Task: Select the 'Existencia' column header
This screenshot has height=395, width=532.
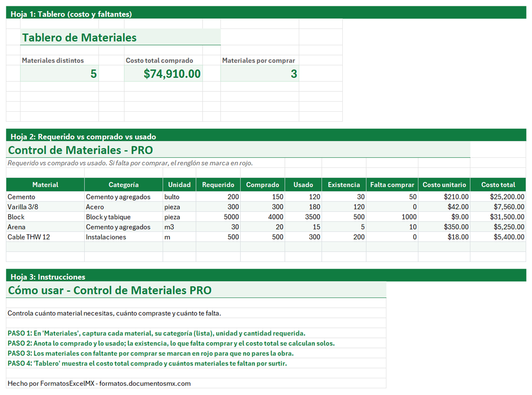Action: 344,185
